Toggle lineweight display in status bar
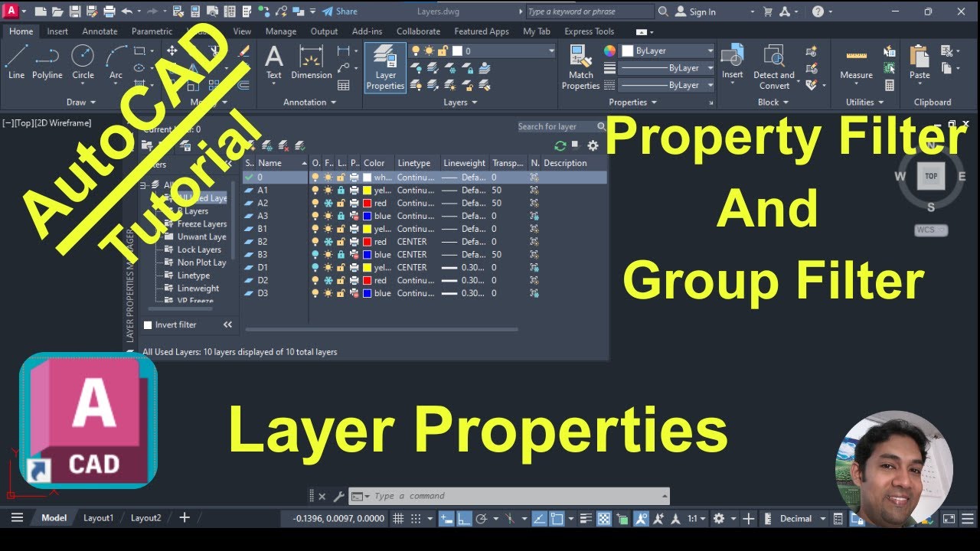 point(587,518)
